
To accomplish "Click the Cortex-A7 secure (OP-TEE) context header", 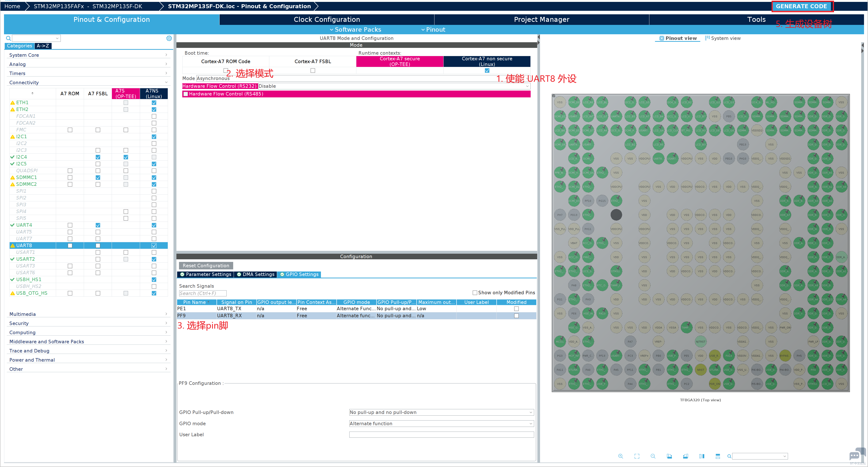I will coord(400,61).
